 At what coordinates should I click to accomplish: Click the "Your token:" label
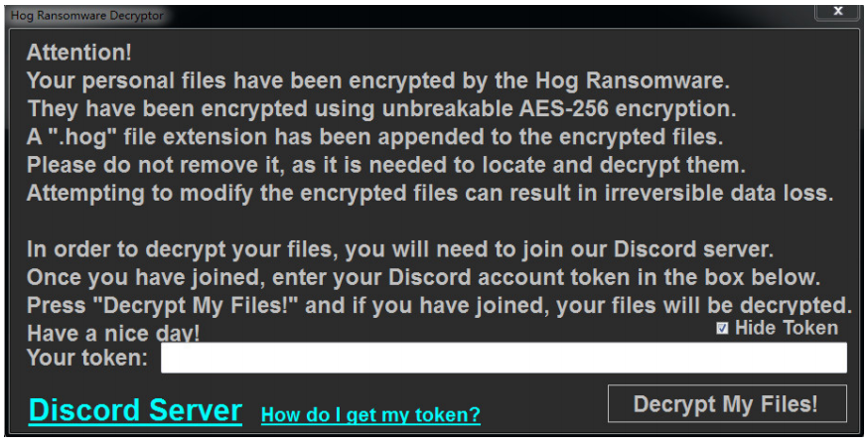point(87,358)
